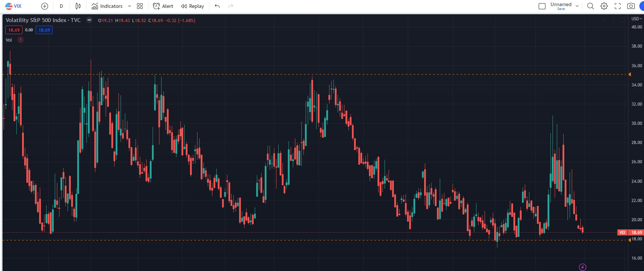Redo the chart action
Image resolution: width=644 pixels, height=271 pixels.
pos(231,6)
